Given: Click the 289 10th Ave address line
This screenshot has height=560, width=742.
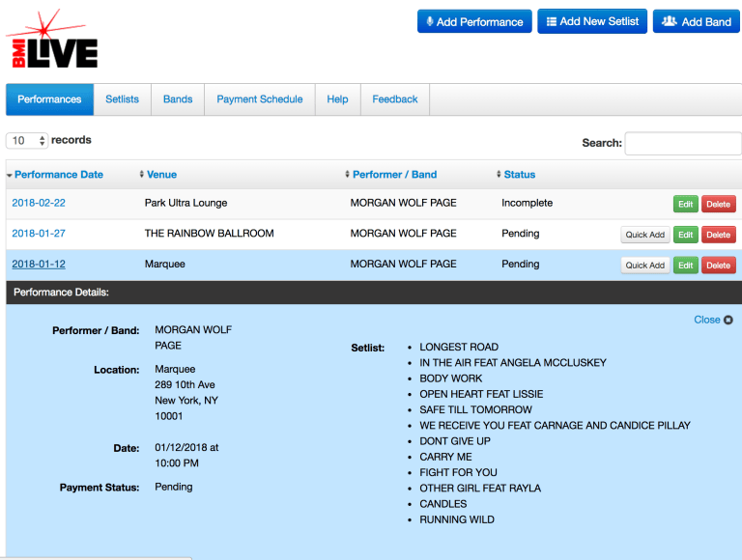Looking at the screenshot, I should point(185,384).
